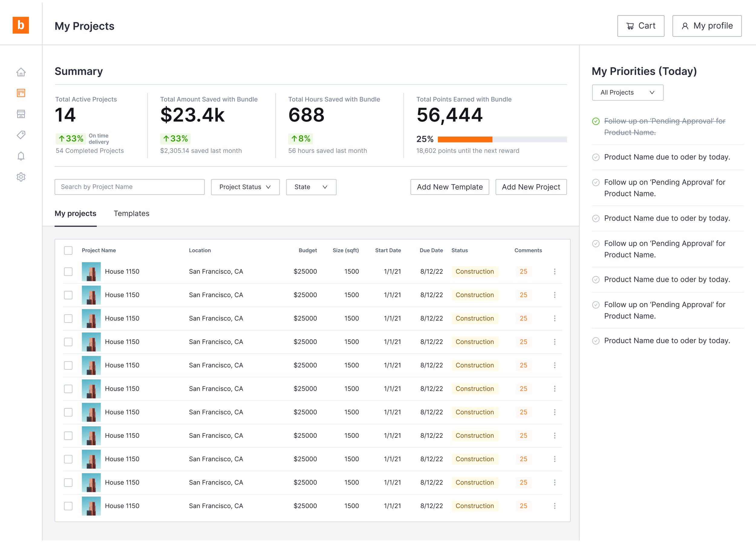Check the first House 1150 row checkbox

pos(68,272)
